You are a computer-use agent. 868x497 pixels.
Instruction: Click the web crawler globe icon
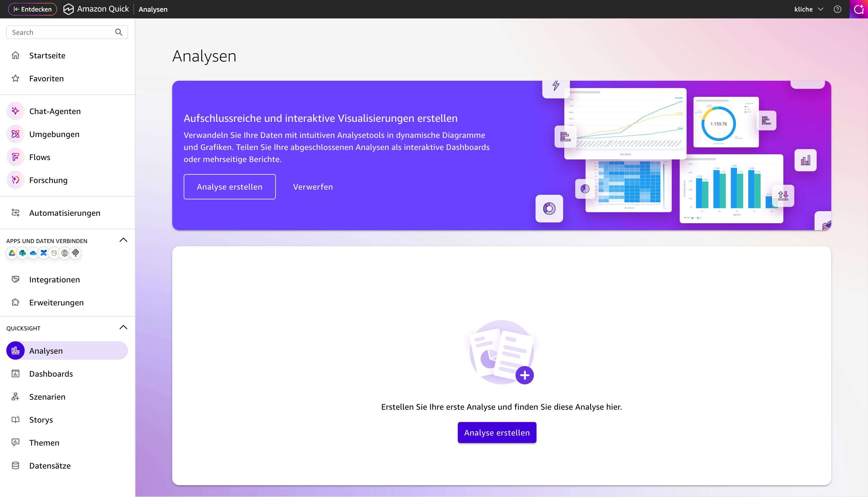tap(65, 253)
